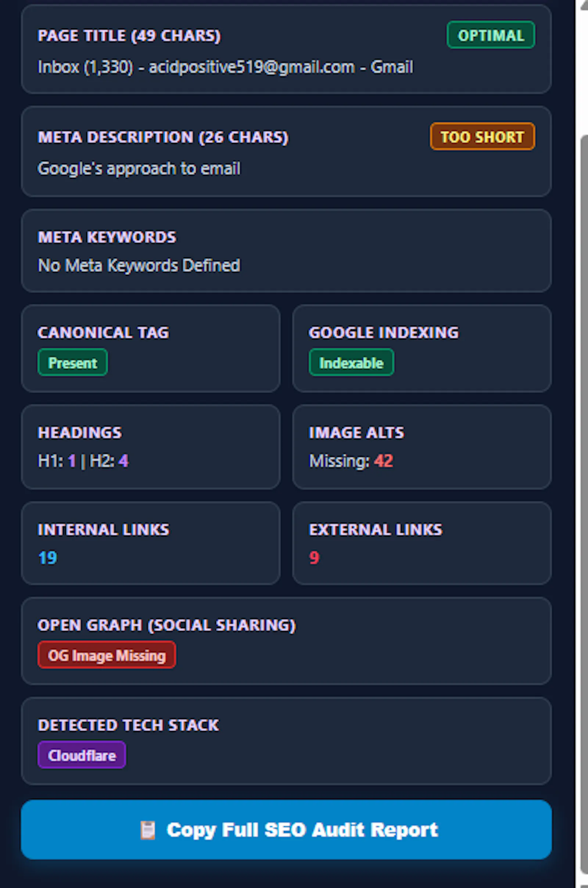Click the 'META DESCRIPTION (26 CHARS)' heading
Image resolution: width=588 pixels, height=888 pixels.
pyautogui.click(x=163, y=137)
